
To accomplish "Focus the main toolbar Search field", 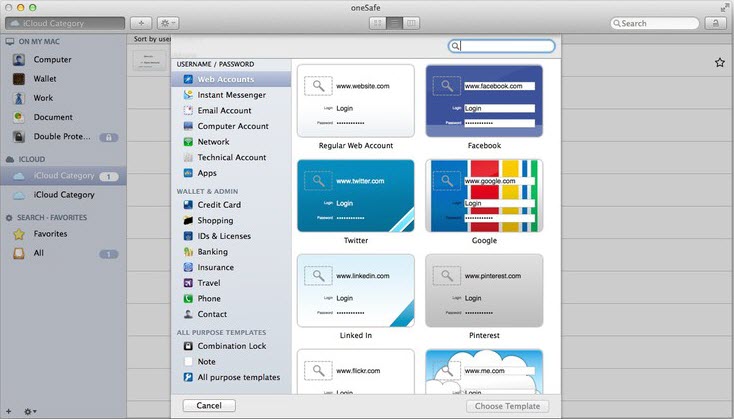I will (x=654, y=23).
